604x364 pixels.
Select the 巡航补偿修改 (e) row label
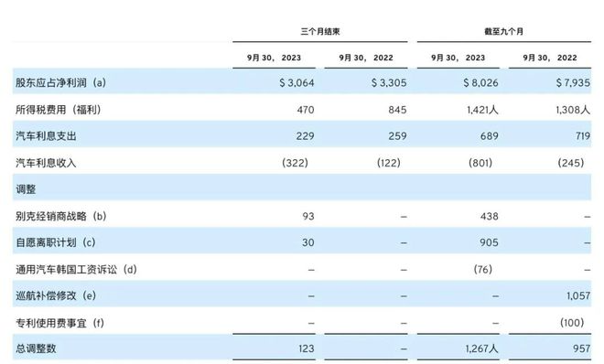tap(56, 295)
